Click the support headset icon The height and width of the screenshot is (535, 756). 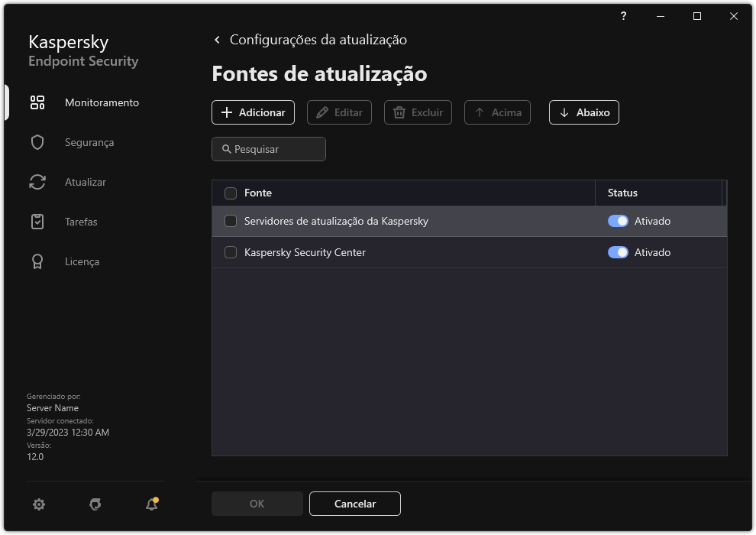[x=95, y=504]
